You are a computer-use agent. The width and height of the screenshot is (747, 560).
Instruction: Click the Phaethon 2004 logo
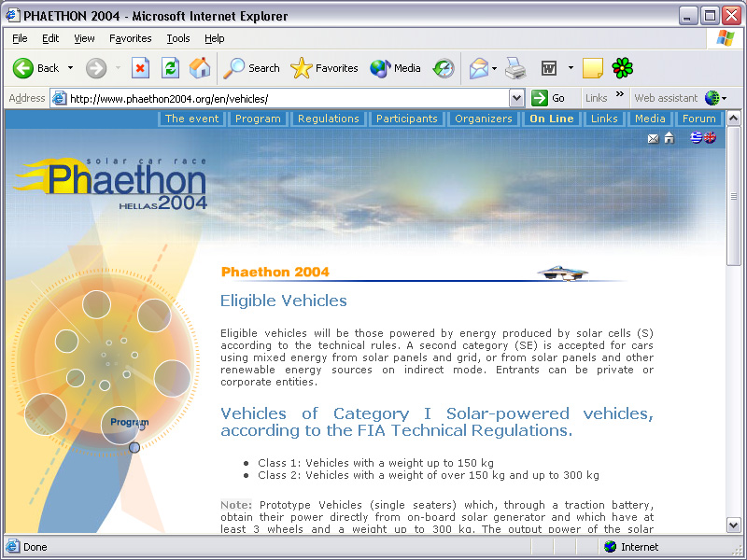coord(110,183)
